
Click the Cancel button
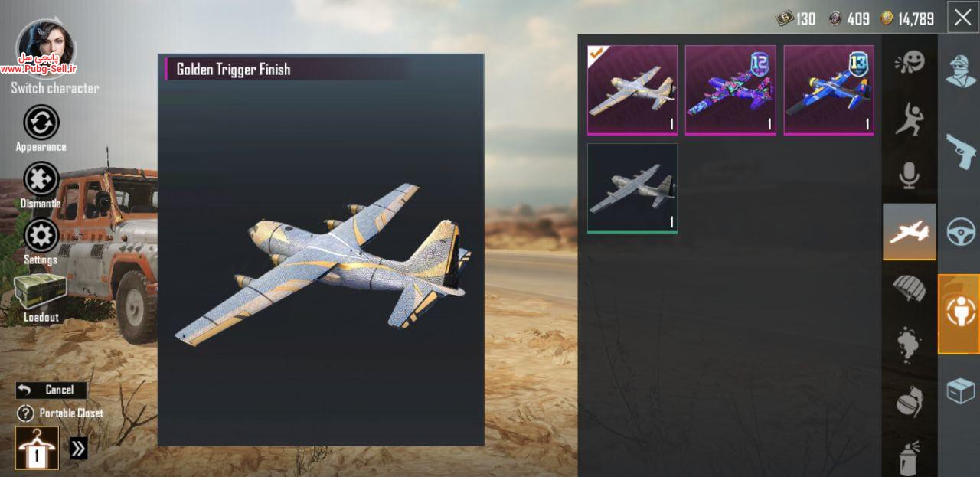[x=51, y=390]
